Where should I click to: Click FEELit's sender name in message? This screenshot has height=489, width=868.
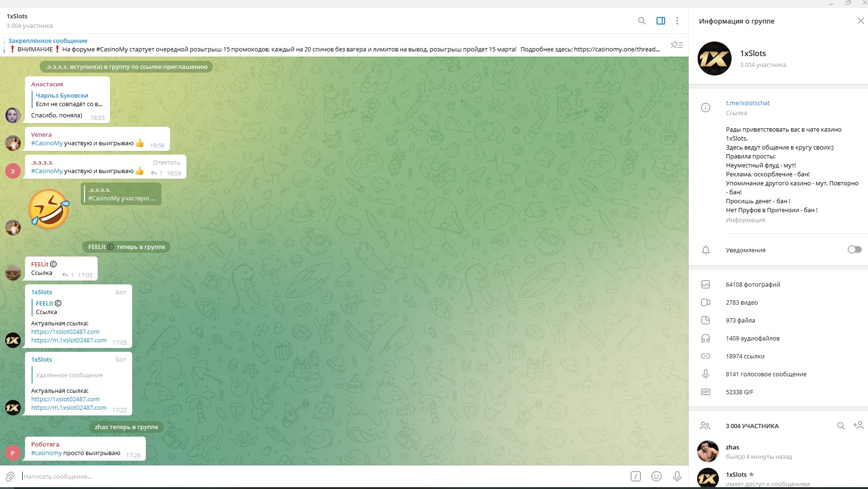44,264
